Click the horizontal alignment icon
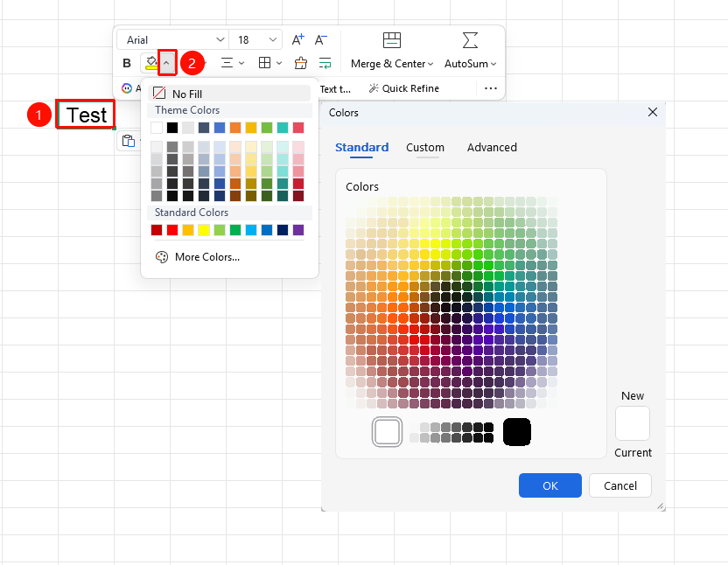This screenshot has width=728, height=565. click(227, 63)
